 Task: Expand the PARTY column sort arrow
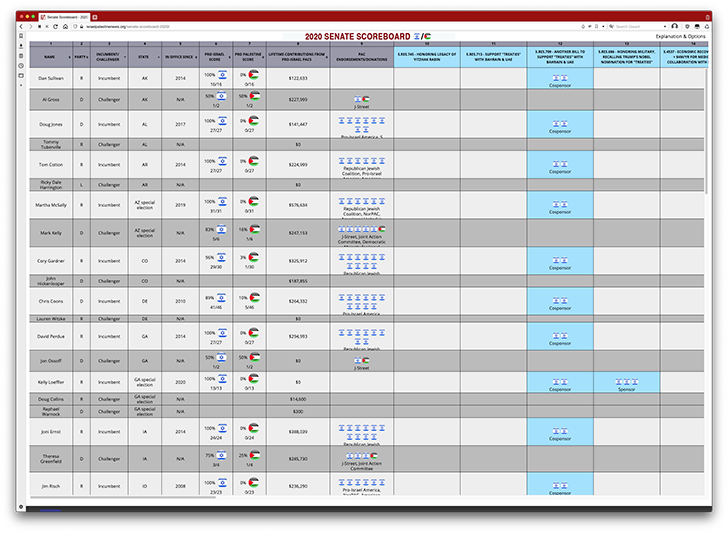click(x=86, y=59)
